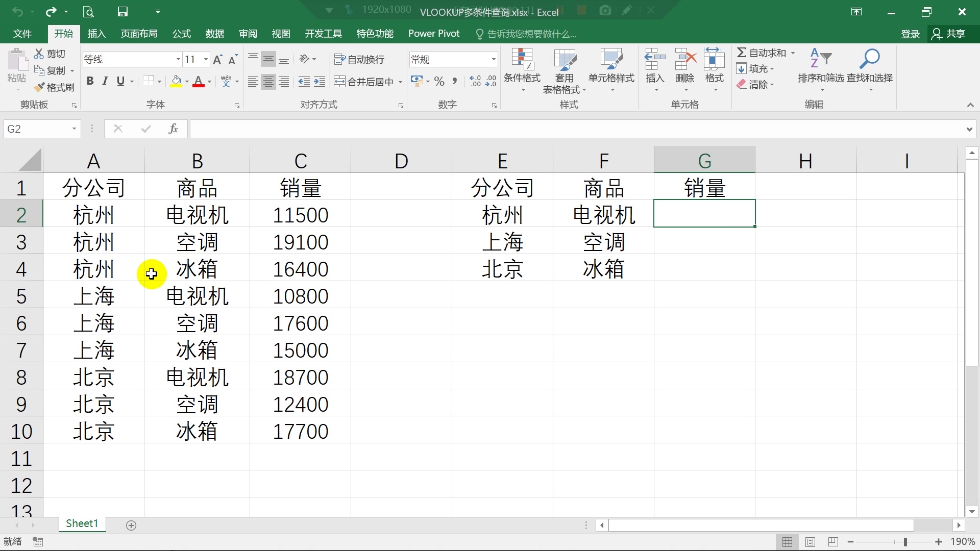Click the Insert Function fx icon
The image size is (980, 551).
173,129
